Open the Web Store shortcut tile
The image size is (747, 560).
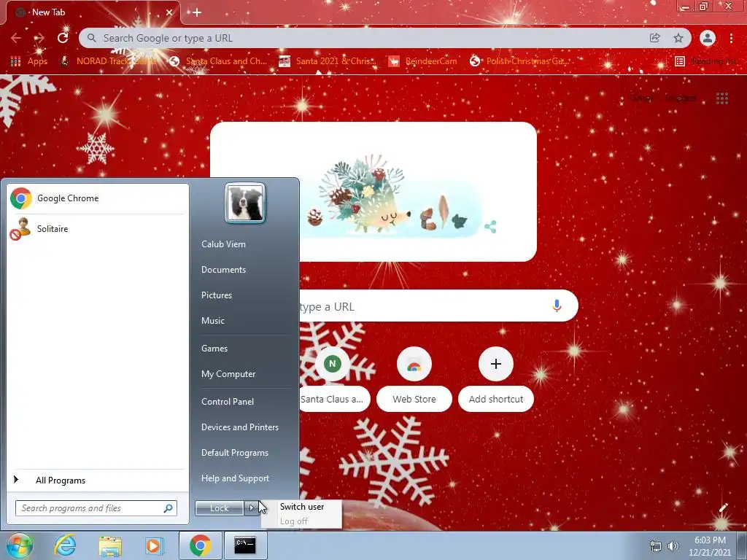(414, 379)
